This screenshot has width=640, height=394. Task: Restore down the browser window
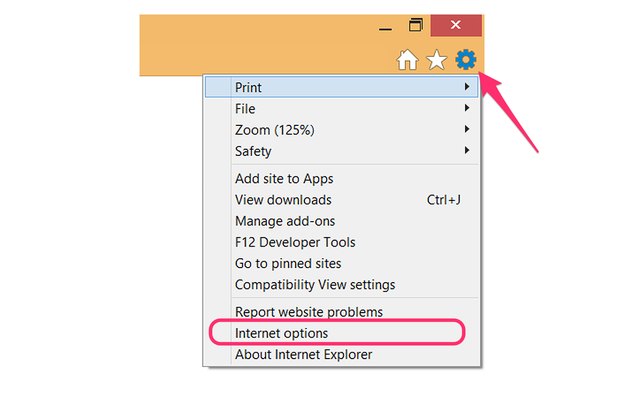416,25
